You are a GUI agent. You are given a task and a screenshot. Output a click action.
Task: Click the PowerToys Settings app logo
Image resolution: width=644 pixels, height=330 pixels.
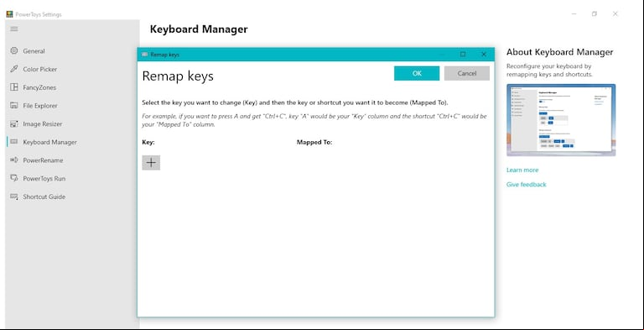(9, 14)
